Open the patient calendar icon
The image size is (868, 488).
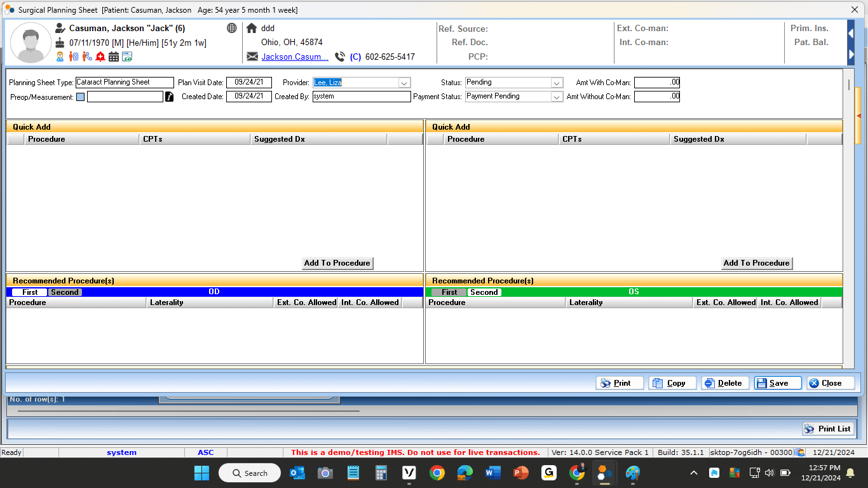click(x=114, y=57)
